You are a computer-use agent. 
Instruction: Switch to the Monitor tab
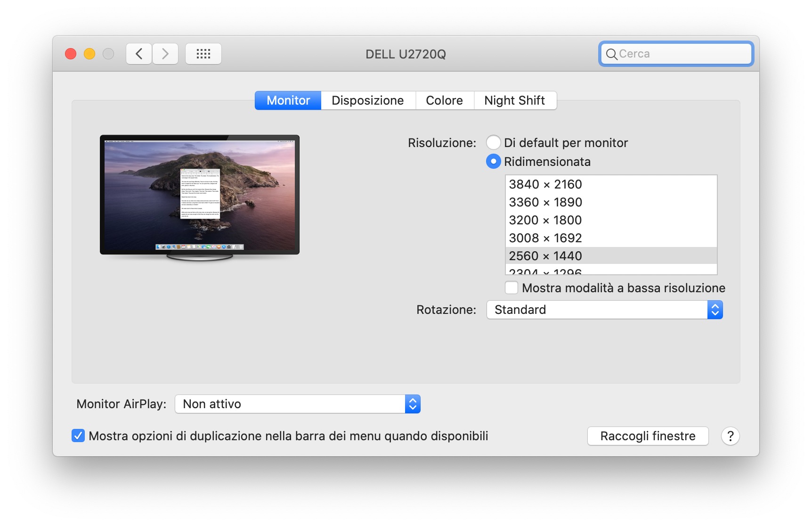(288, 100)
